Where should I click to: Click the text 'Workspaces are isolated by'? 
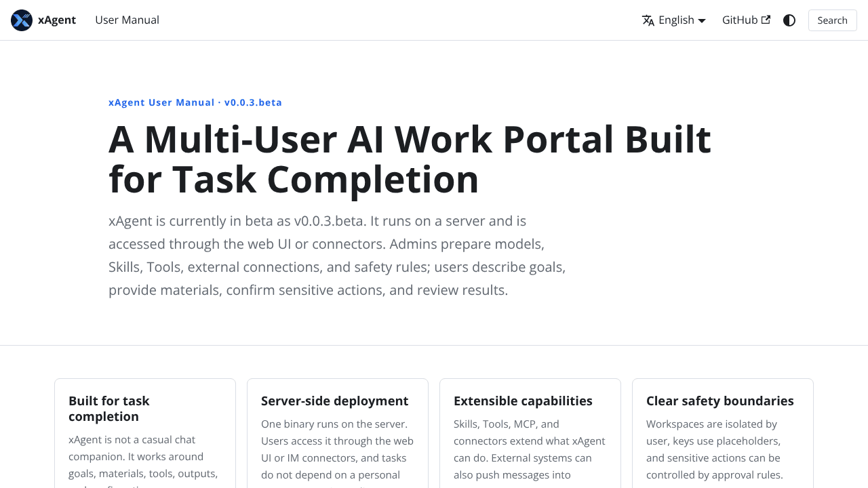click(x=711, y=424)
